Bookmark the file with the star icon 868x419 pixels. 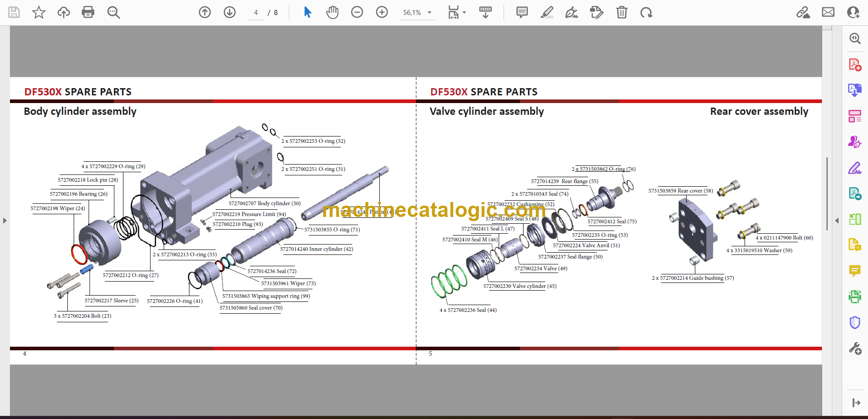point(39,12)
